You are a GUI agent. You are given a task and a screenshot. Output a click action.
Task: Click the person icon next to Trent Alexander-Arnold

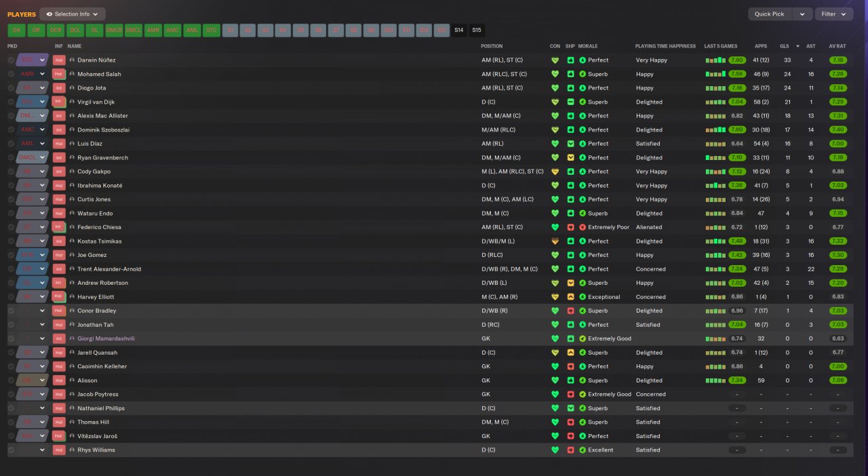point(72,269)
